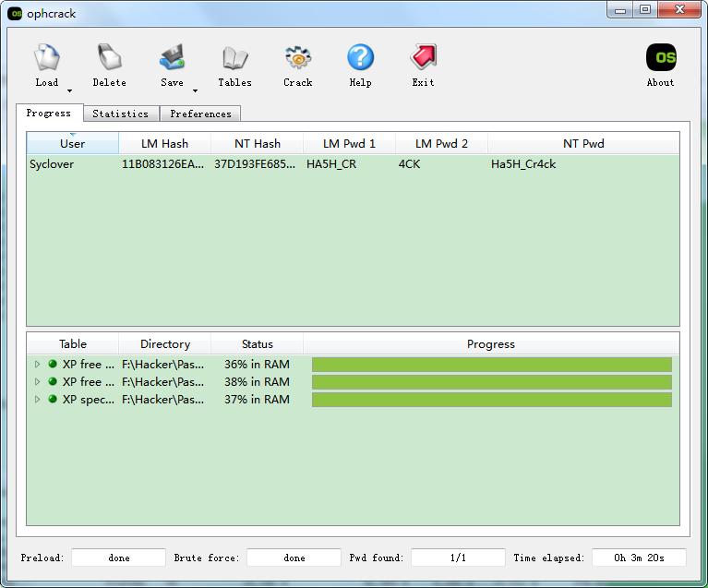Open the About OS logo icon
This screenshot has height=588, width=708.
pos(661,57)
